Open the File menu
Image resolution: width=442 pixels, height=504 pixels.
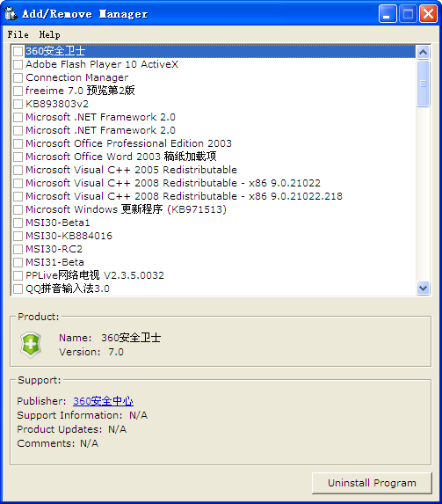pyautogui.click(x=18, y=34)
